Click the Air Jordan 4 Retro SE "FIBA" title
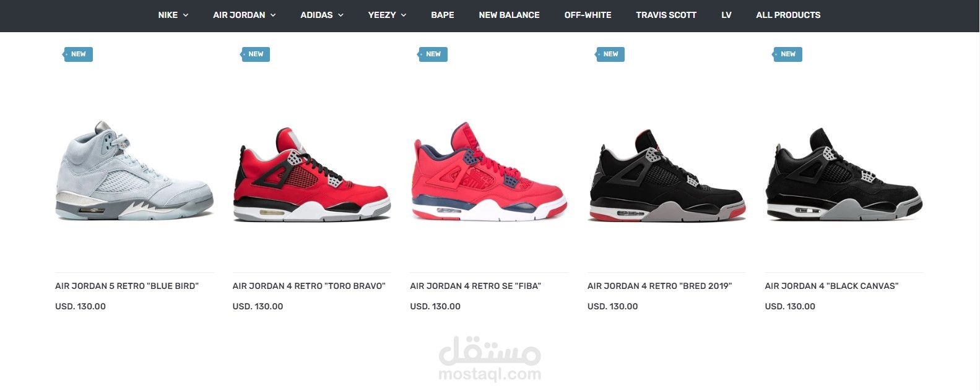The width and height of the screenshot is (980, 391). click(x=475, y=286)
